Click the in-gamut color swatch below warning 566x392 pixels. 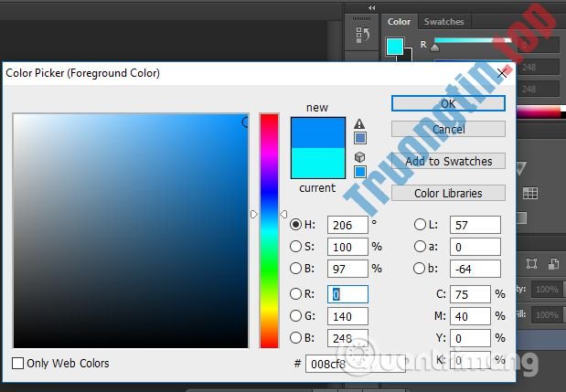[x=360, y=138]
